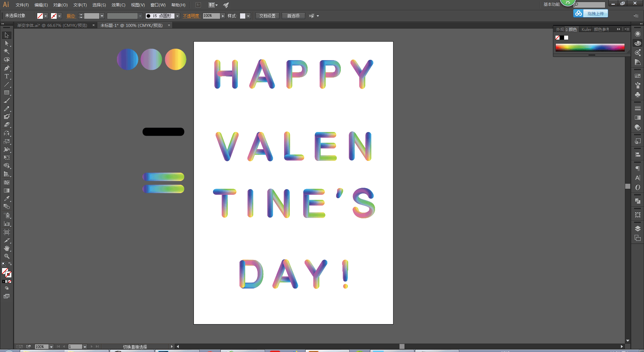644x352 pixels.
Task: Select the Hand tool
Action: [x=7, y=248]
